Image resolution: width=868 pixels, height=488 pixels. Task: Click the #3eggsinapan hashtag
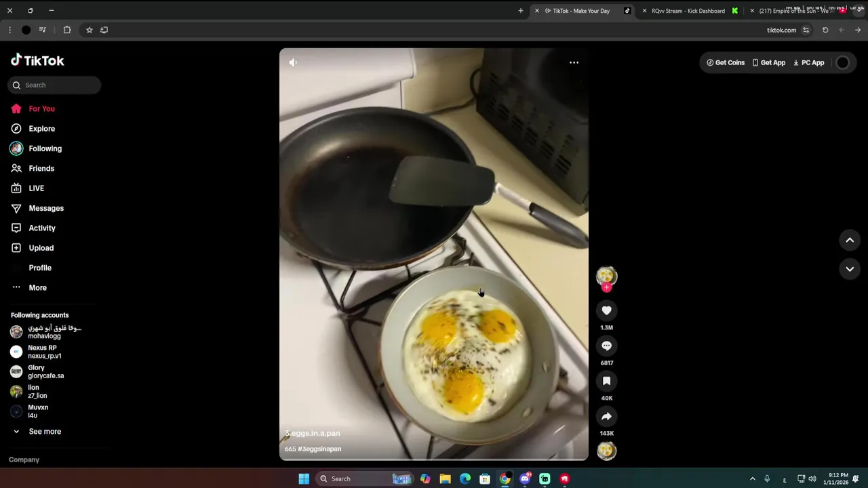pos(319,449)
